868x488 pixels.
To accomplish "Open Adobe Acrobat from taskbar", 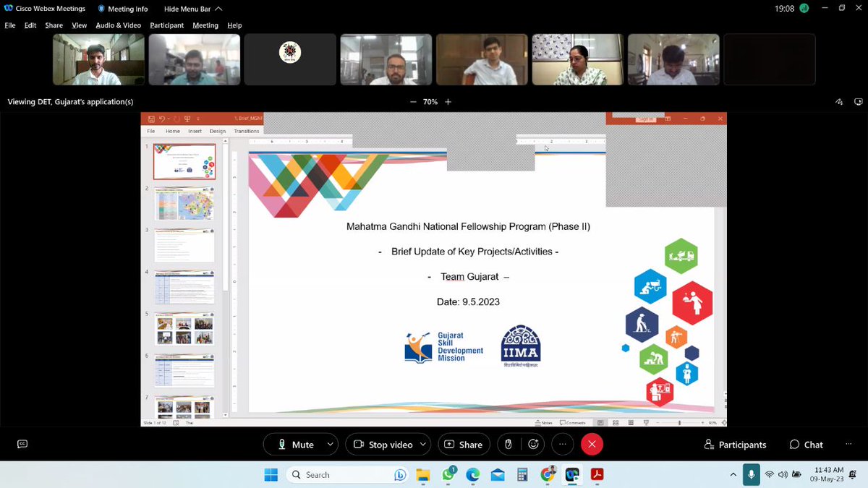I will coord(597,475).
